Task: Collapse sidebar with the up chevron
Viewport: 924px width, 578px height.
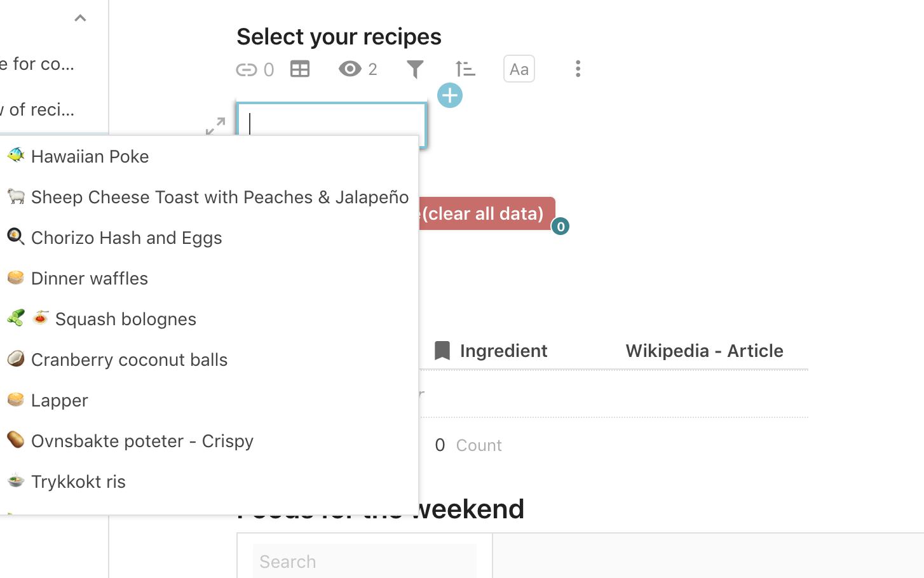Action: click(80, 18)
